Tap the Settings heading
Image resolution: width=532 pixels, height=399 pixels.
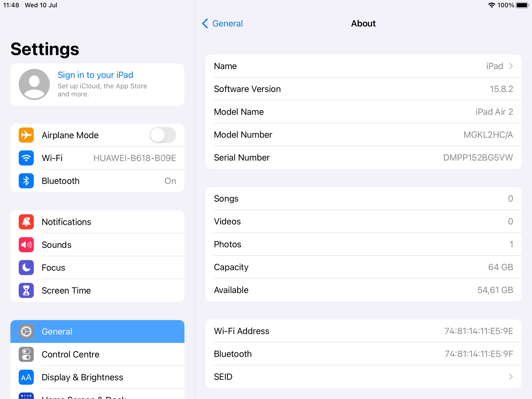(x=45, y=49)
